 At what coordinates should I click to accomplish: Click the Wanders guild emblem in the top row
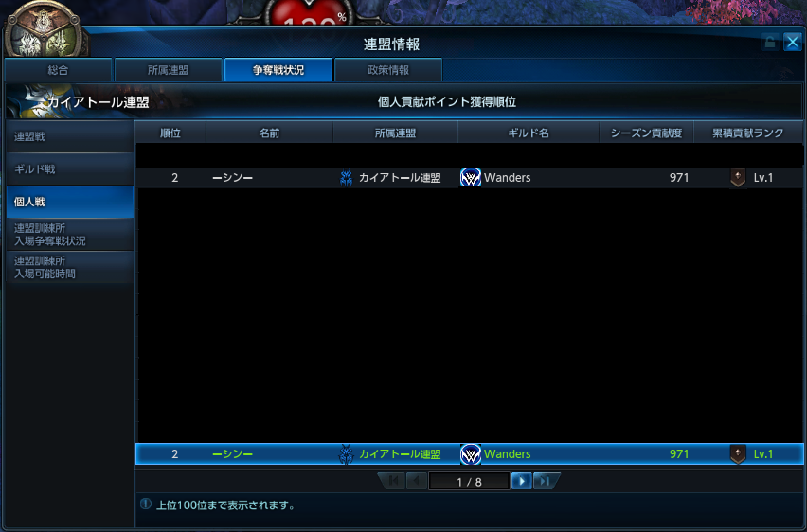pyautogui.click(x=471, y=178)
